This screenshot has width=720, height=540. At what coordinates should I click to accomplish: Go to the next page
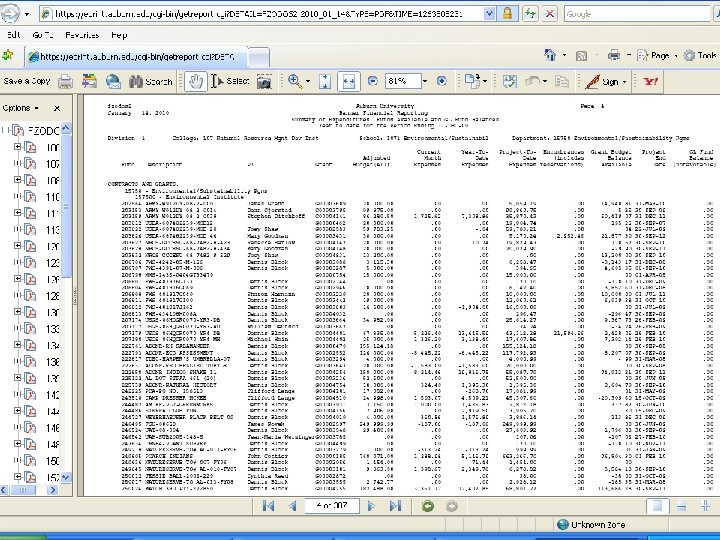371,506
